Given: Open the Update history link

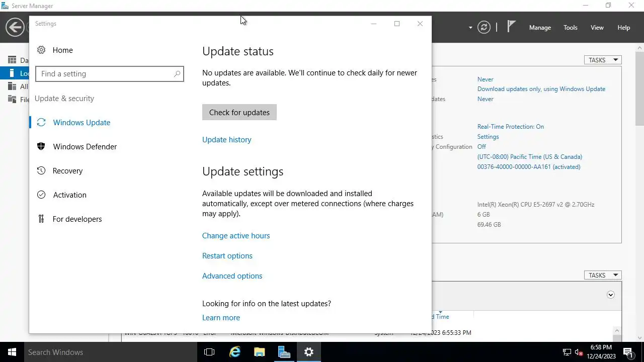Looking at the screenshot, I should click(x=226, y=140).
